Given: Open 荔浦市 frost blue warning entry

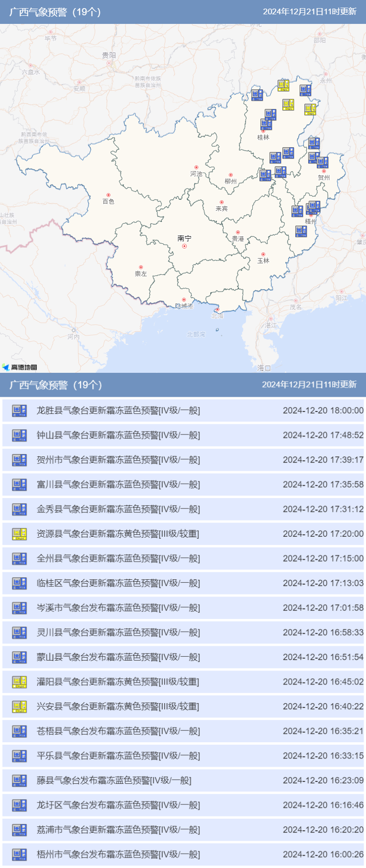Looking at the screenshot, I should pos(118,830).
